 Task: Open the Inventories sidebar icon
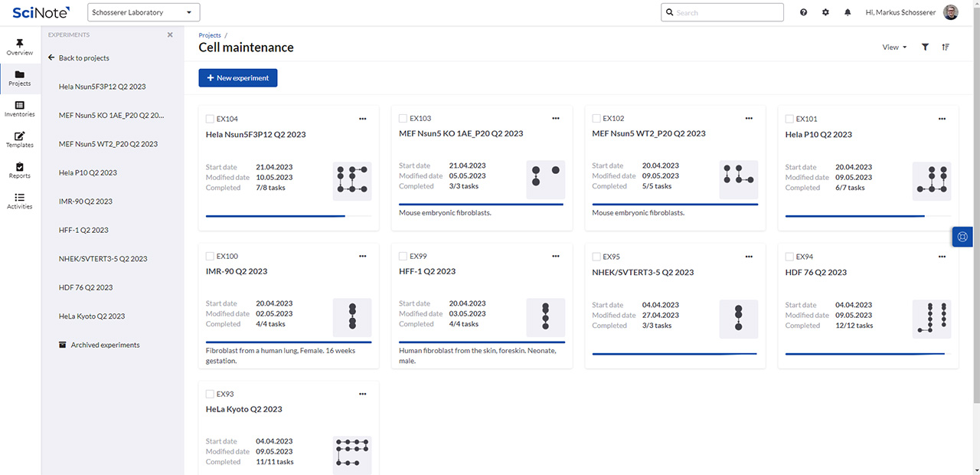click(x=20, y=109)
